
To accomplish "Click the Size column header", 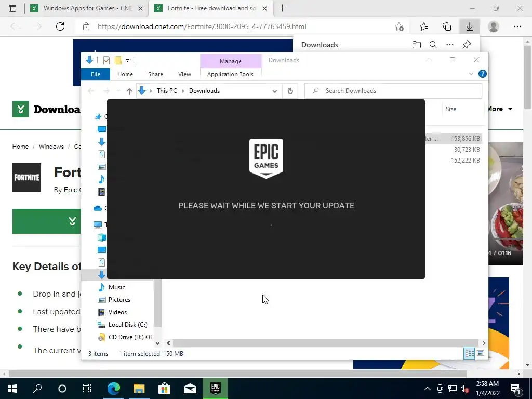I will tap(451, 109).
